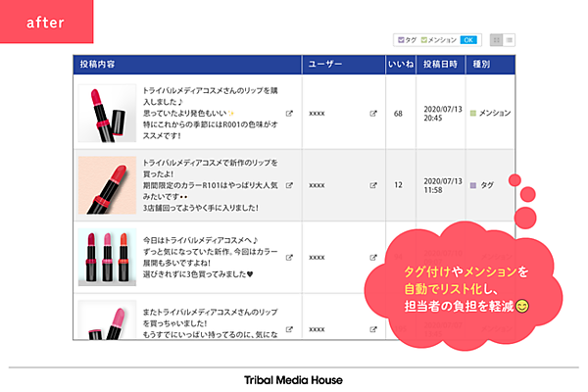Select the xxxx username in three-lipsticks row
The width and height of the screenshot is (588, 392).
coord(317,258)
